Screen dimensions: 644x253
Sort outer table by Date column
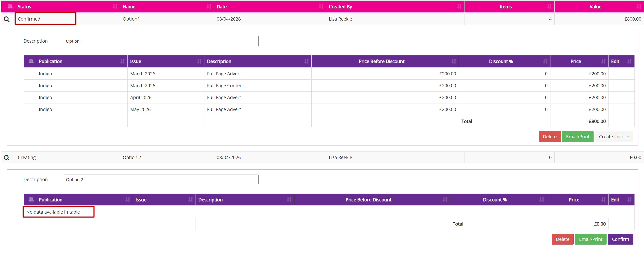tap(270, 6)
